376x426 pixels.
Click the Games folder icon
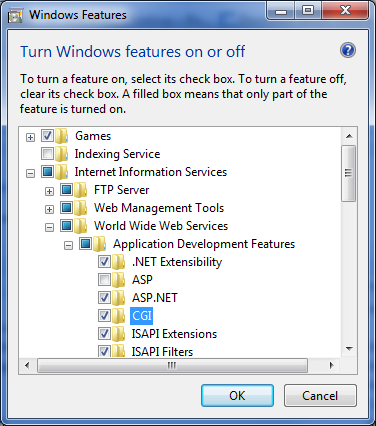pyautogui.click(x=62, y=136)
